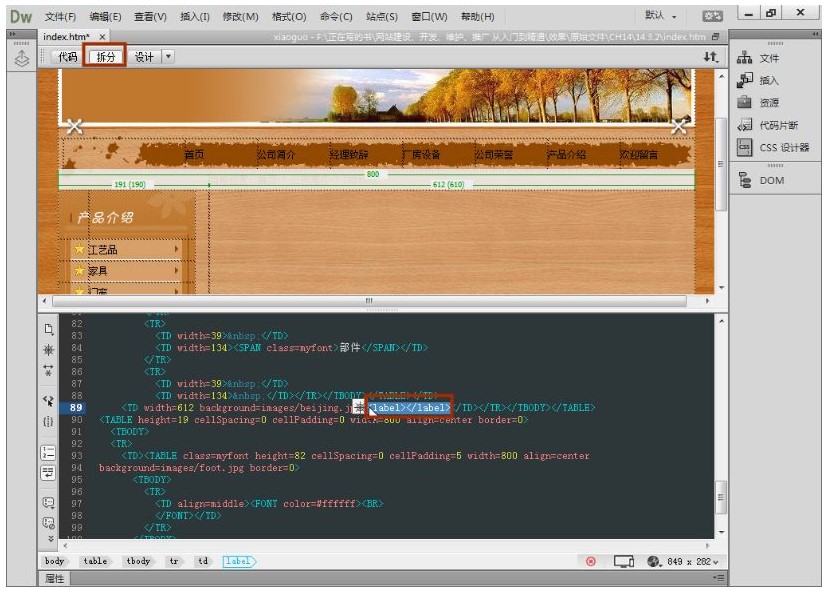Screen dimensions: 827x590
Task: Open the window size 849 x 282 dropdown
Action: click(693, 562)
